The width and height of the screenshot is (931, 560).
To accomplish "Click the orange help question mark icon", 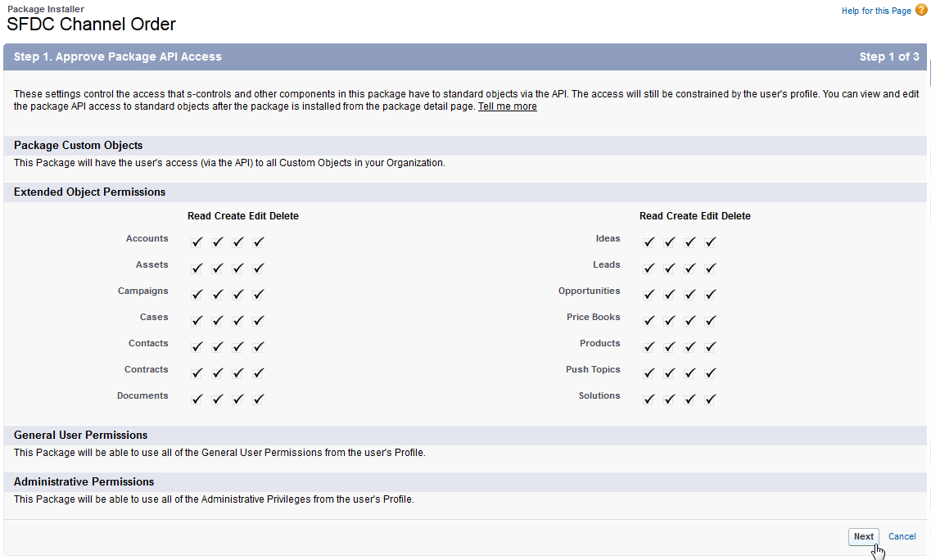I will 921,10.
